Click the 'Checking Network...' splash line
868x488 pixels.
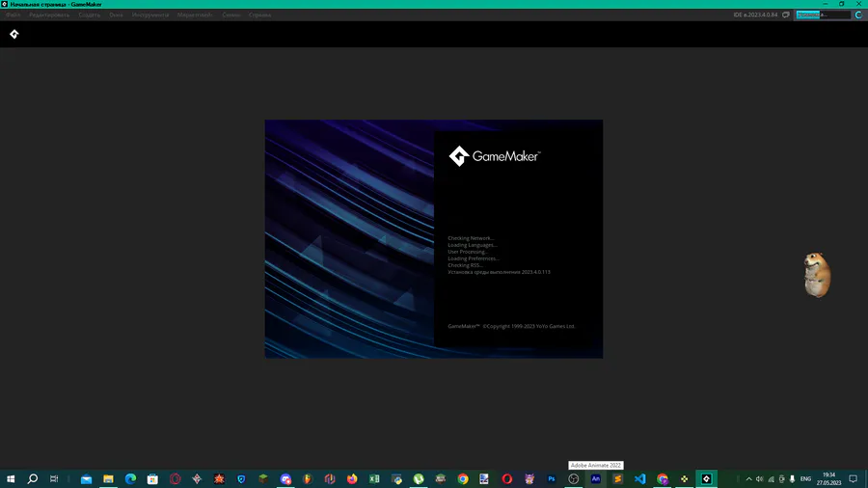[471, 238]
